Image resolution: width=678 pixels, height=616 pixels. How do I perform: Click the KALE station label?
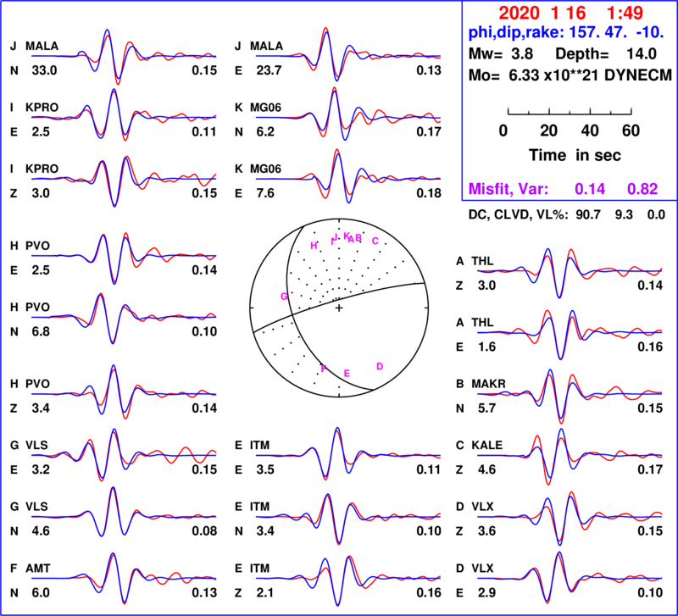click(487, 445)
